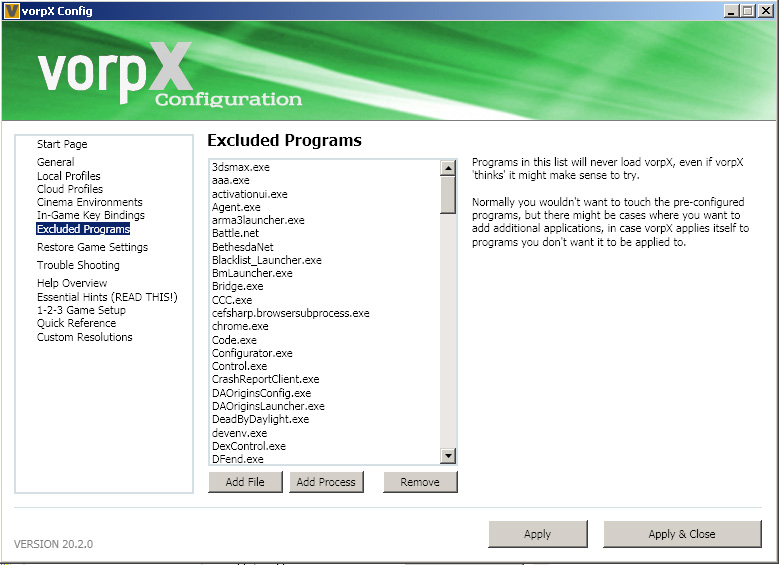Open Quick Reference page
The height and width of the screenshot is (565, 779).
pos(77,323)
